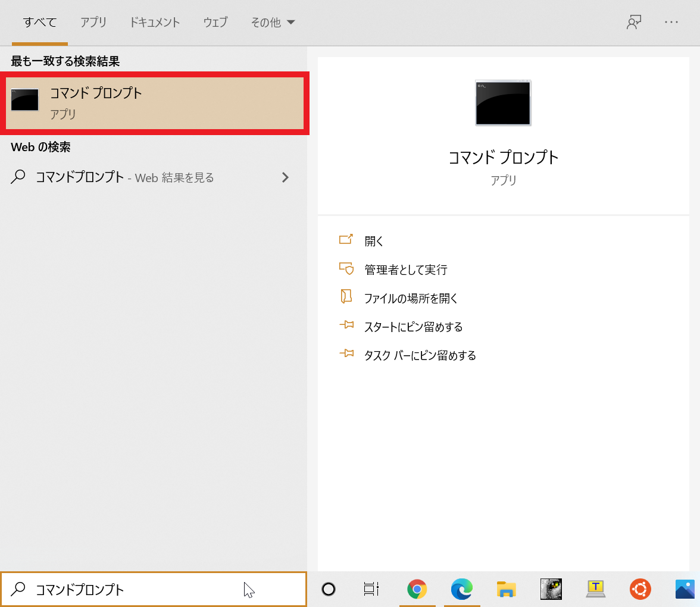Click the large Command Prompt preview icon
The height and width of the screenshot is (607, 700).
click(x=503, y=102)
